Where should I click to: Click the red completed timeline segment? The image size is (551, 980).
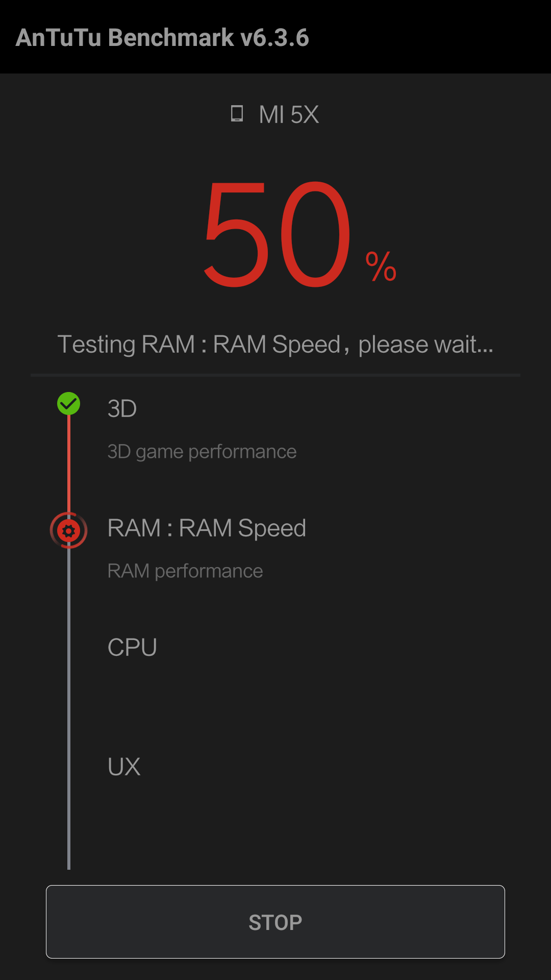(69, 462)
